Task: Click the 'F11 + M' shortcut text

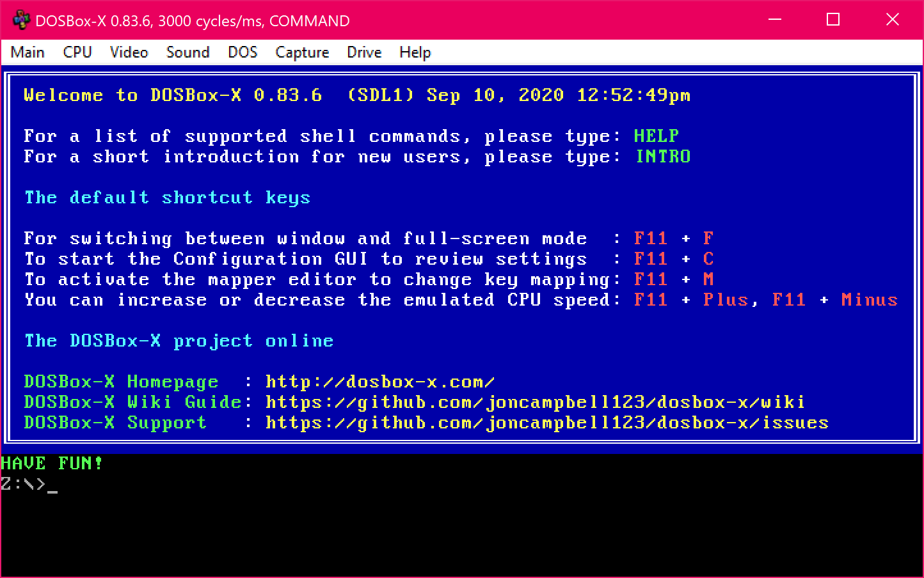Action: click(x=674, y=279)
